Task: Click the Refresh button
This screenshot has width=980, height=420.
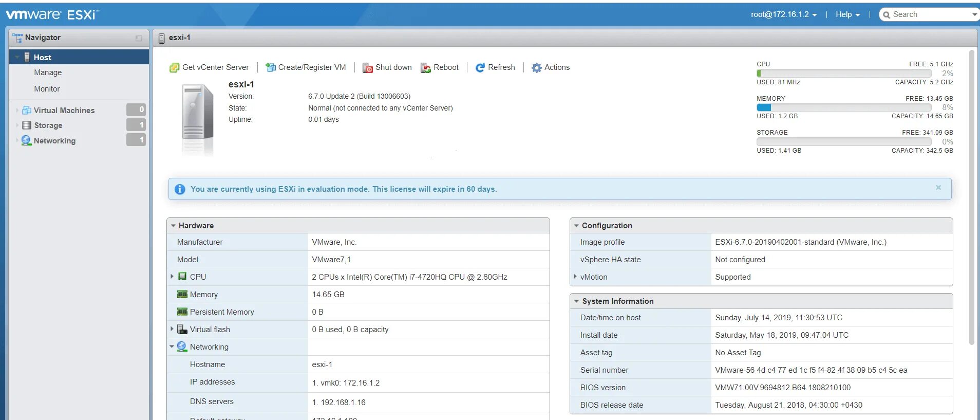Action: pyautogui.click(x=495, y=67)
